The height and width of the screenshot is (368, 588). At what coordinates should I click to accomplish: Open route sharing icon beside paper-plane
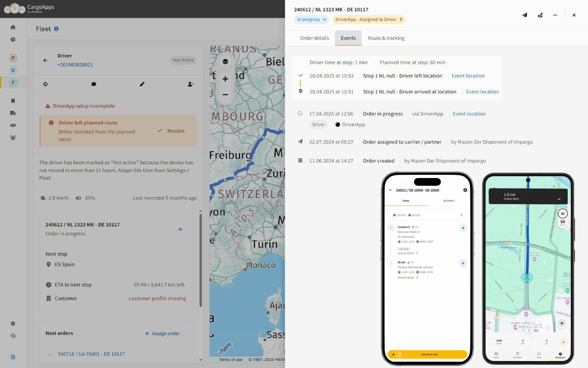coord(540,15)
